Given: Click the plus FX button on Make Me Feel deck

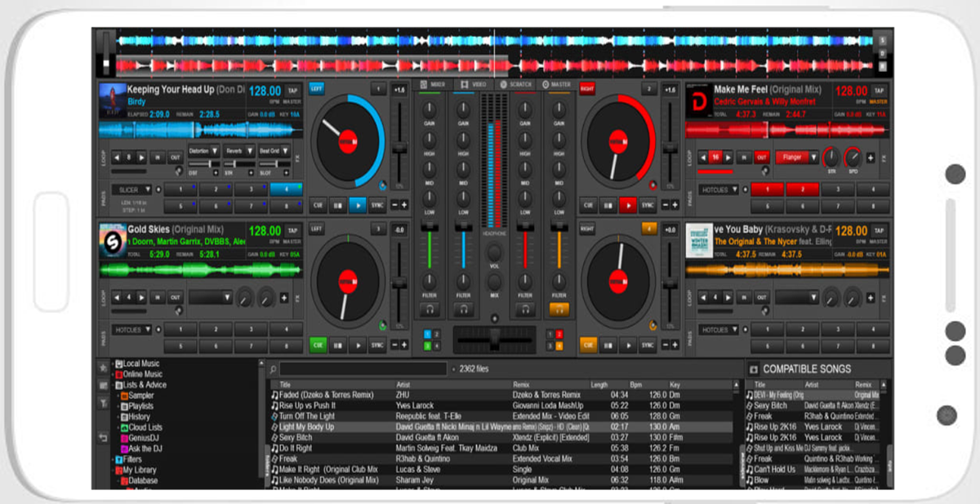Looking at the screenshot, I should coord(871,158).
